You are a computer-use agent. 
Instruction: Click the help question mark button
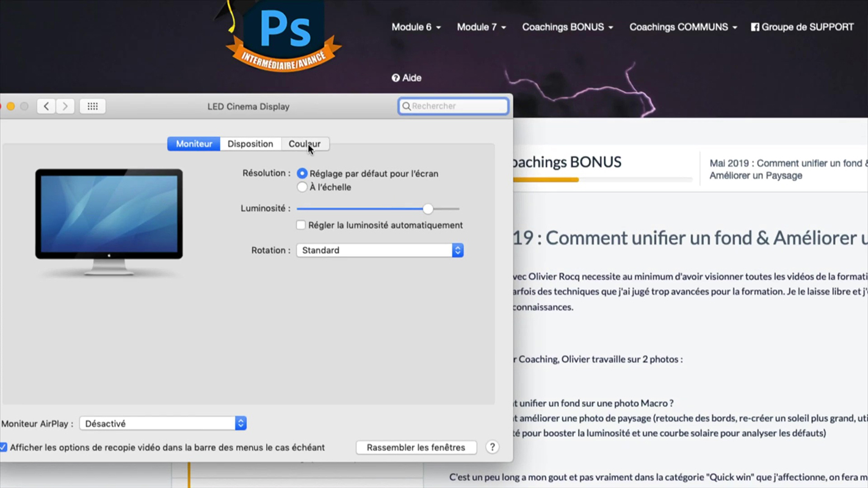(492, 447)
